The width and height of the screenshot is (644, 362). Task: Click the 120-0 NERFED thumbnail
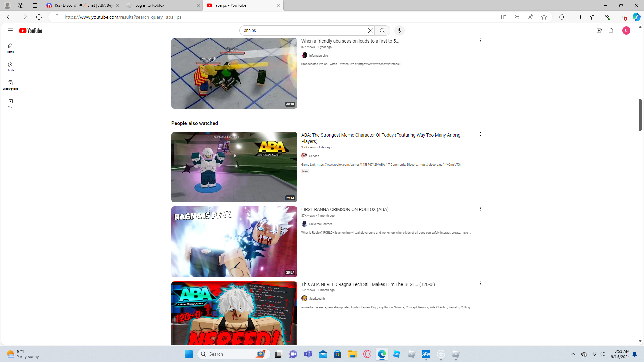[234, 313]
